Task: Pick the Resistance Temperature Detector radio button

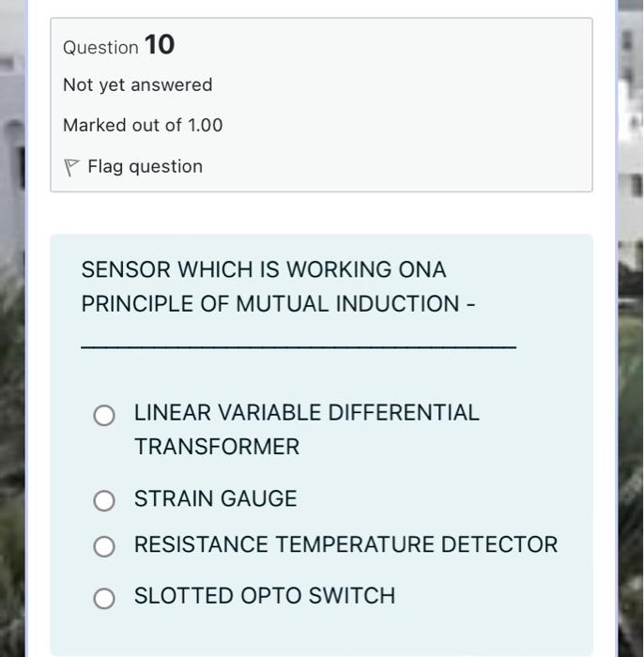Action: tap(104, 546)
